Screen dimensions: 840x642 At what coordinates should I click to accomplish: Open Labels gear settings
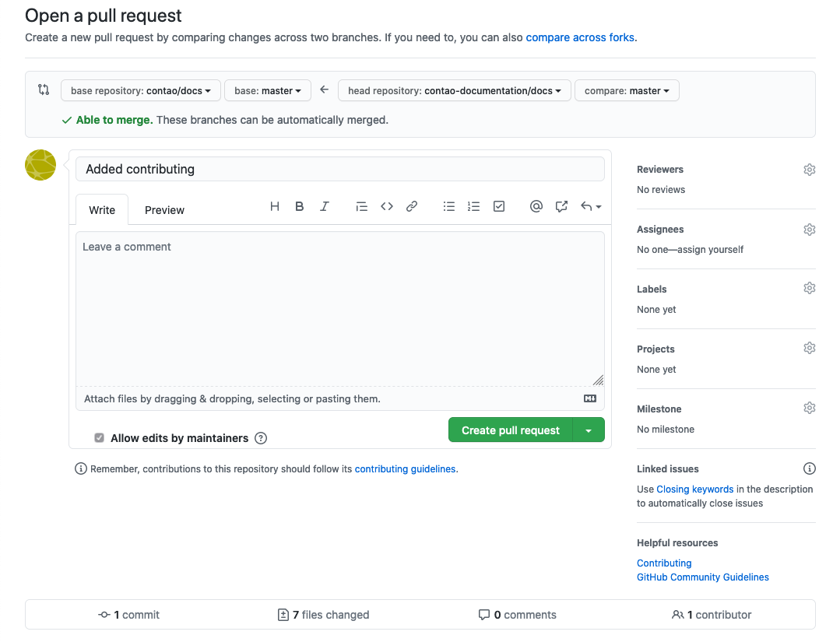pos(809,289)
